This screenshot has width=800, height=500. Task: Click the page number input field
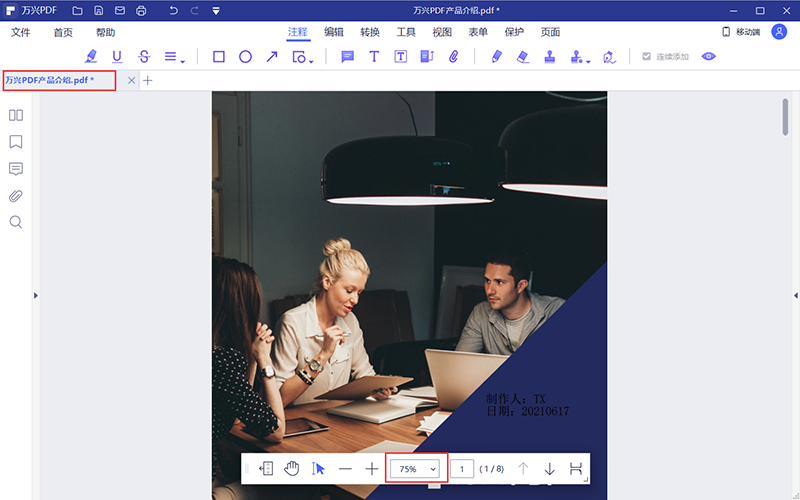point(462,468)
